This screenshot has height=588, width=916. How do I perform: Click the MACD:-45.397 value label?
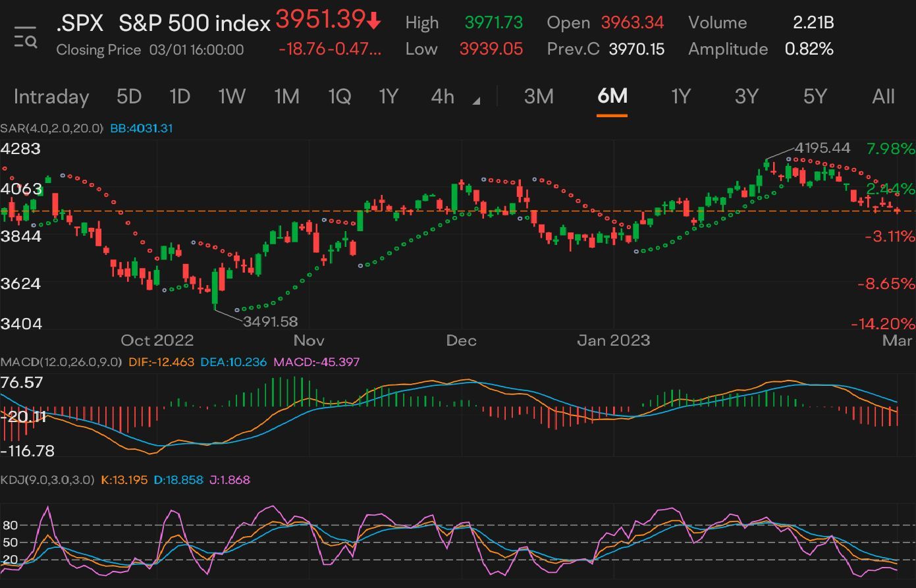point(317,362)
